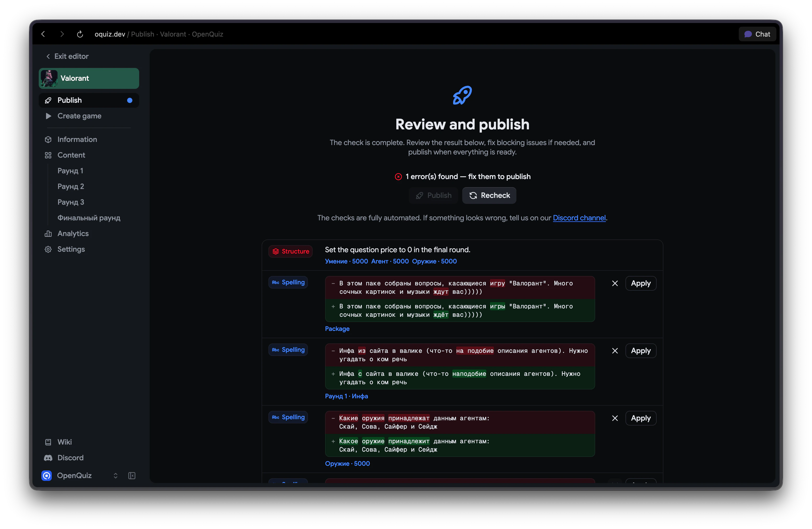Viewport: 812px width, 529px height.
Task: Click the gear icon beside Settings
Action: (x=48, y=249)
